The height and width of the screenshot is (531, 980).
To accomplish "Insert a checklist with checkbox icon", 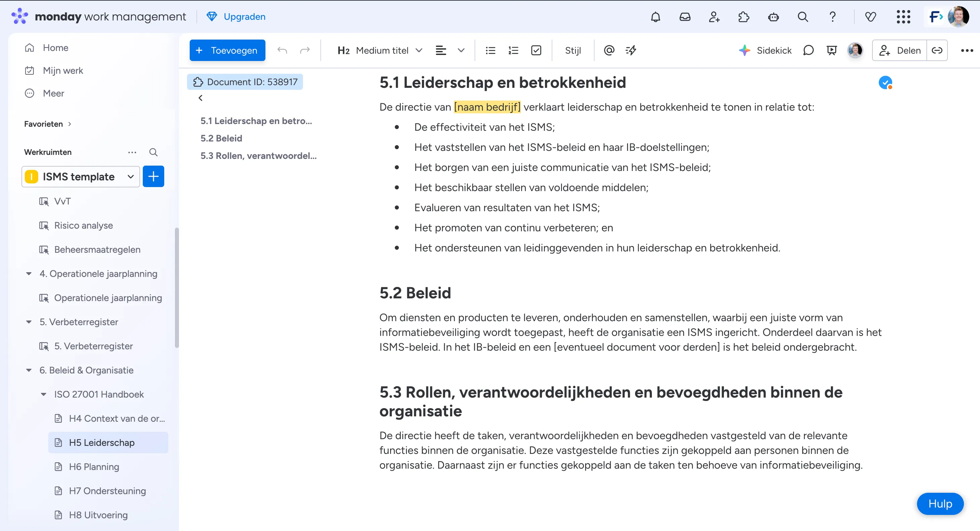I will (536, 50).
